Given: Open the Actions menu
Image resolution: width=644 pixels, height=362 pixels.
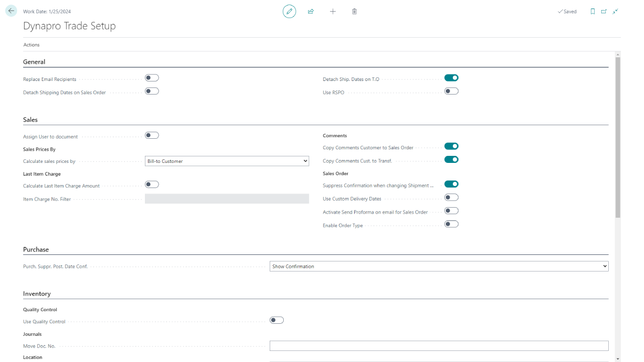Looking at the screenshot, I should tap(31, 45).
